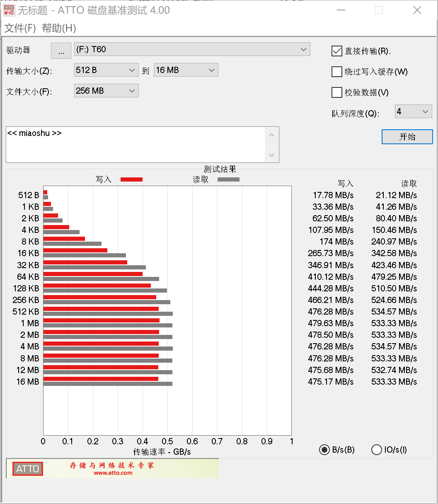
Task: Click the 开始 start button
Action: pyautogui.click(x=407, y=137)
